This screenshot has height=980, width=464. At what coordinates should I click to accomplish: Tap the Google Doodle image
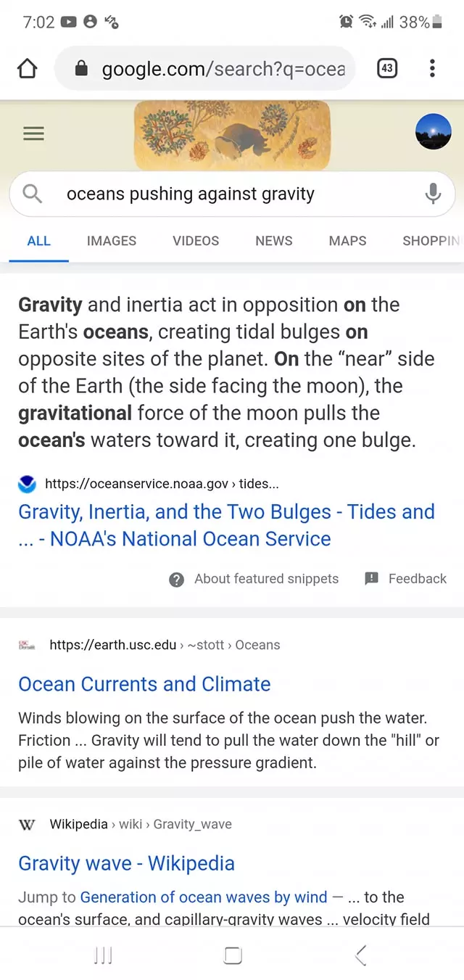tap(232, 135)
